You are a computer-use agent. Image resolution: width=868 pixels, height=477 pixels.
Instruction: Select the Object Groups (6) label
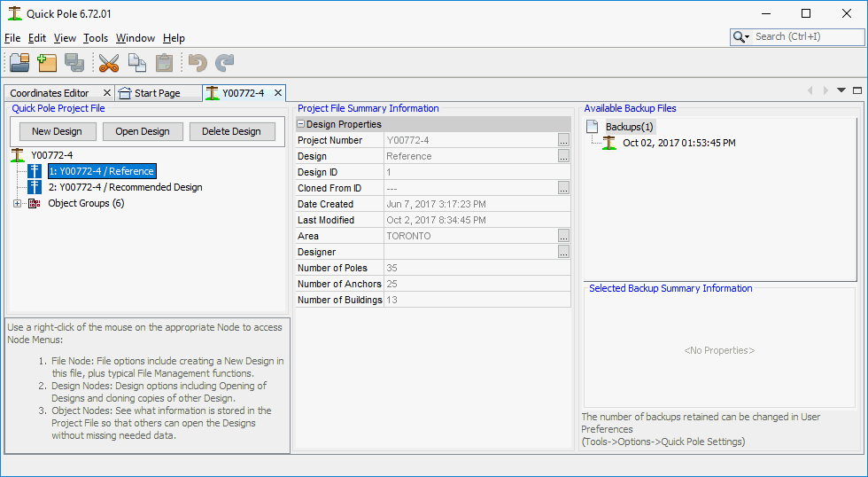coord(87,203)
